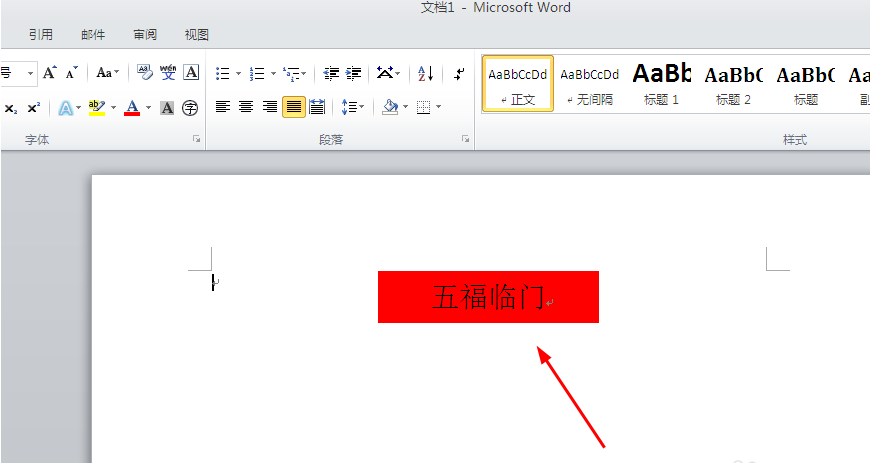Apply the 标题 (Title) style
Image resolution: width=870 pixels, height=463 pixels.
pos(806,84)
